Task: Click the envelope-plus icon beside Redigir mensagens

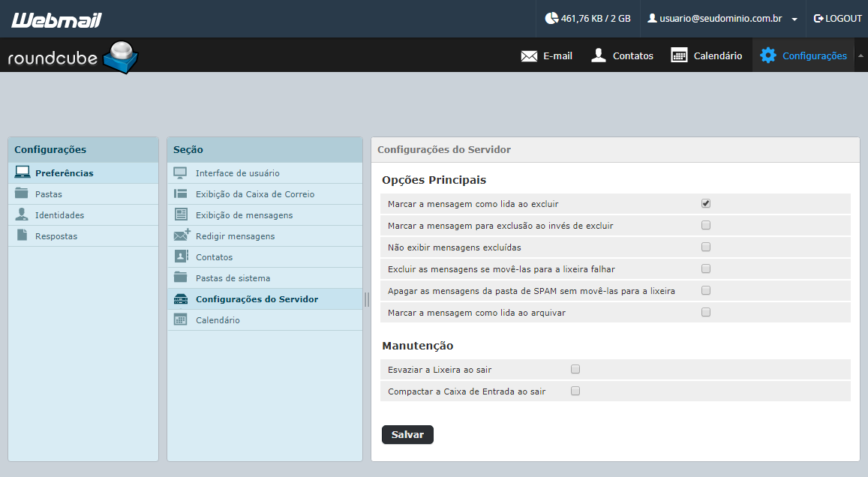Action: coord(182,235)
